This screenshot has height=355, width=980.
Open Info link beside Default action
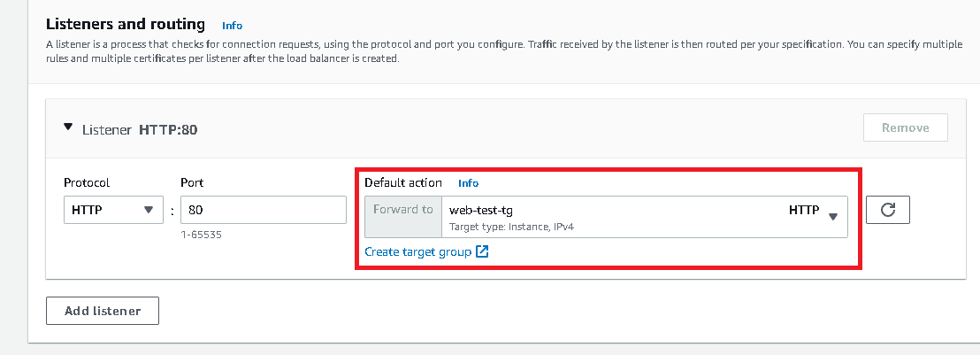(468, 183)
